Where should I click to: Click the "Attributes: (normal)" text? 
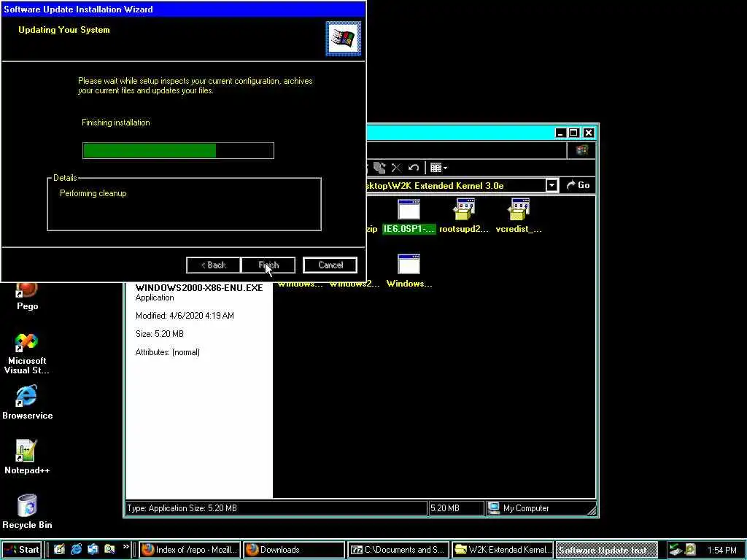coord(168,352)
